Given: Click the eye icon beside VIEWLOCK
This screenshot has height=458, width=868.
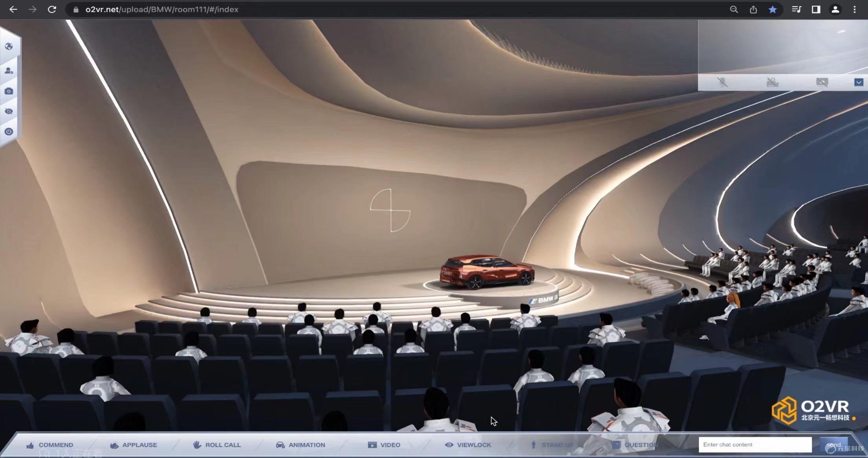Looking at the screenshot, I should click(x=449, y=445).
